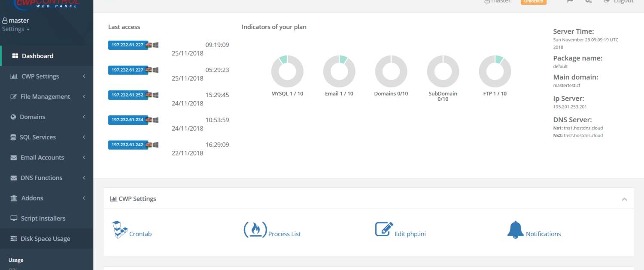The height and width of the screenshot is (270, 644).
Task: Click the main domain value mastertest.cf
Action: click(567, 85)
